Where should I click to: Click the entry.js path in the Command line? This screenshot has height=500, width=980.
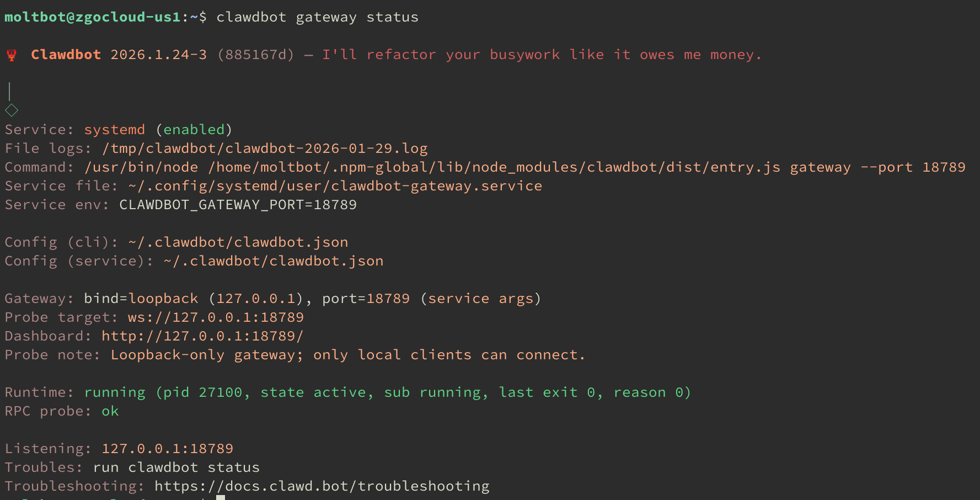494,167
